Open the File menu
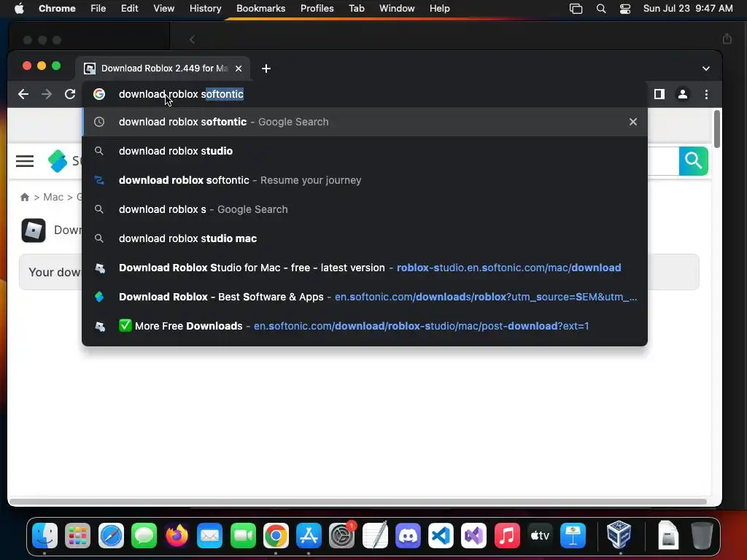The image size is (747, 560). [98, 9]
